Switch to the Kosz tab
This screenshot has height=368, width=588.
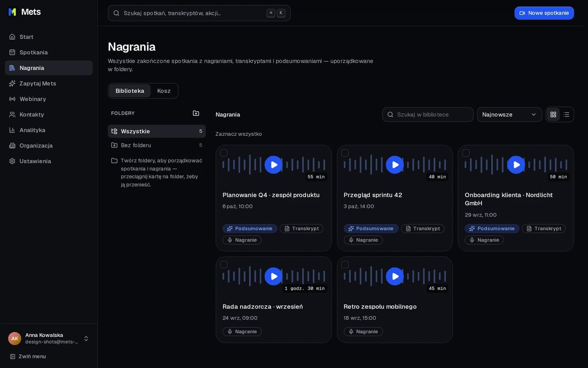pyautogui.click(x=164, y=91)
